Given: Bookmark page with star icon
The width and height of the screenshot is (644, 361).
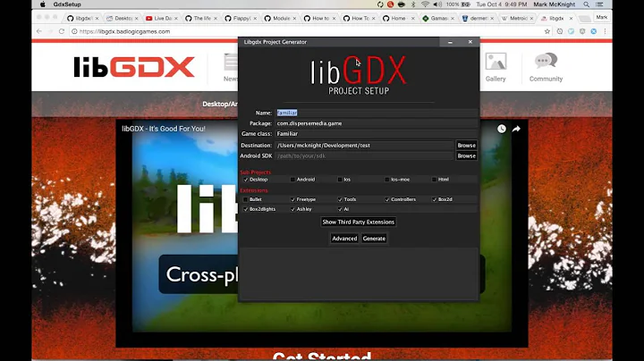Looking at the screenshot, I should (x=547, y=31).
